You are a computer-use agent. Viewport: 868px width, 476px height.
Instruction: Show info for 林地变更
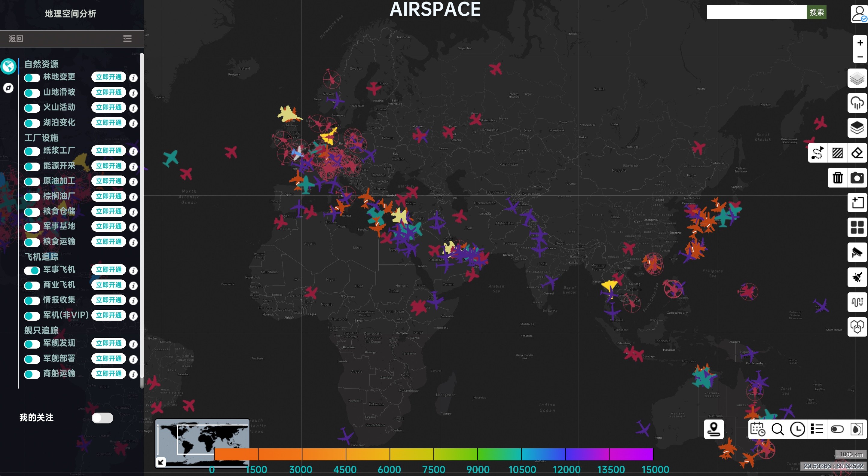pyautogui.click(x=133, y=78)
